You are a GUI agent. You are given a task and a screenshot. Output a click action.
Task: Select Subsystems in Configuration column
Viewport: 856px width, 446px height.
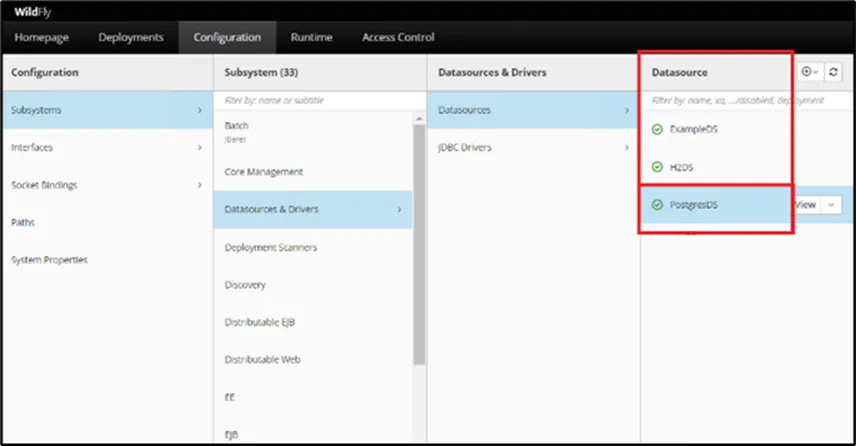(108, 110)
